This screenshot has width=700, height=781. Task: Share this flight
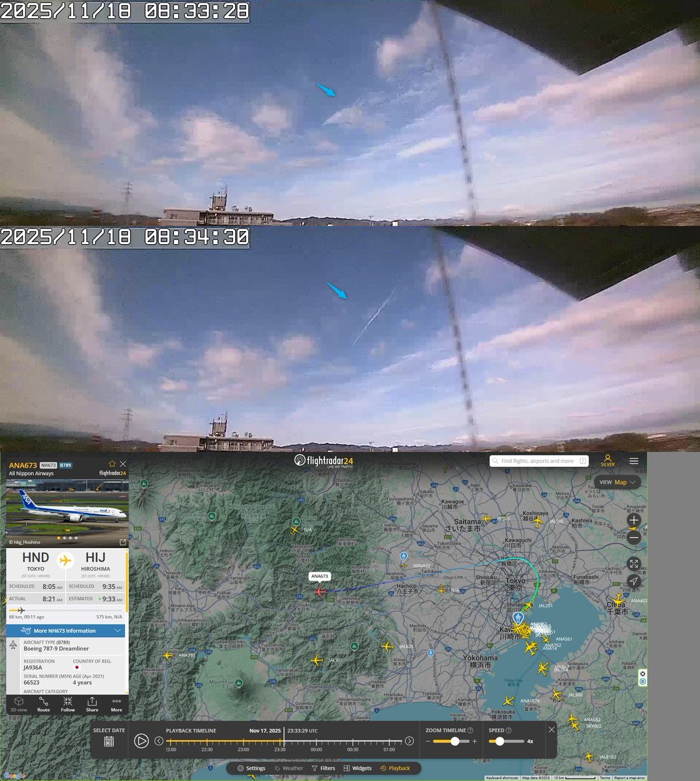pyautogui.click(x=92, y=704)
